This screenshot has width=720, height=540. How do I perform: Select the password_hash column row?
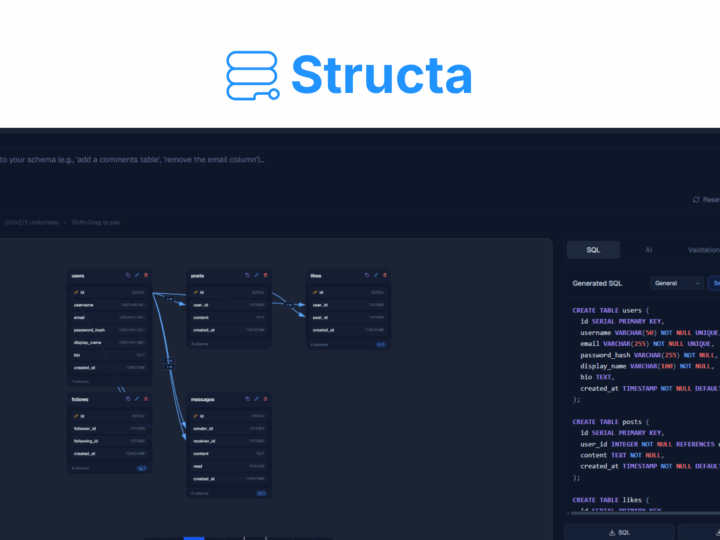coord(109,330)
